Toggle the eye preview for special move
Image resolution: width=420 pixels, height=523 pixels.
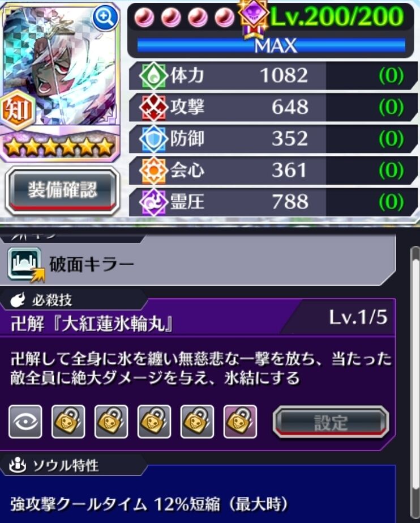tap(25, 422)
